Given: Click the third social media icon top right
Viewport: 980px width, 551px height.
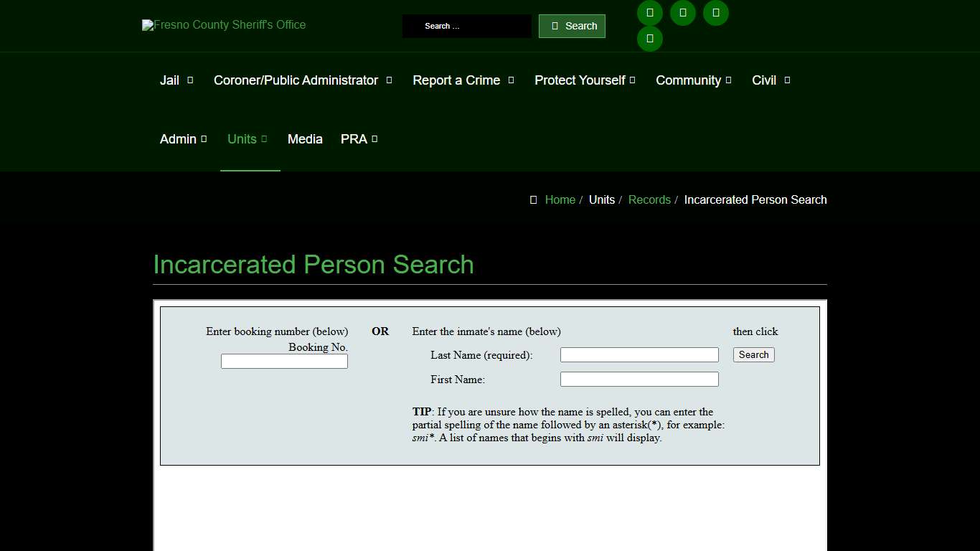Looking at the screenshot, I should pyautogui.click(x=715, y=13).
